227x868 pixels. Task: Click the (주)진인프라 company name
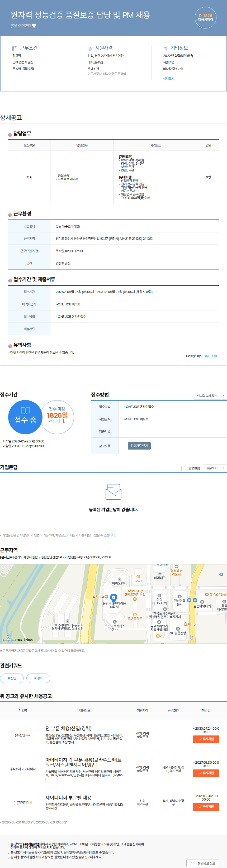point(23,735)
